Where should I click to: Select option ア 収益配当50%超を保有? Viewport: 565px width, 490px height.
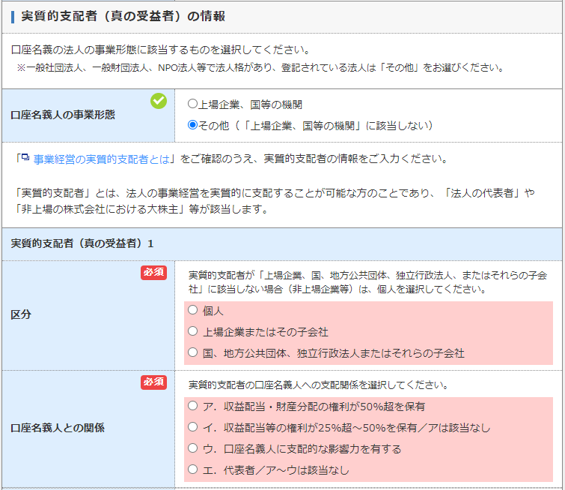coord(193,406)
